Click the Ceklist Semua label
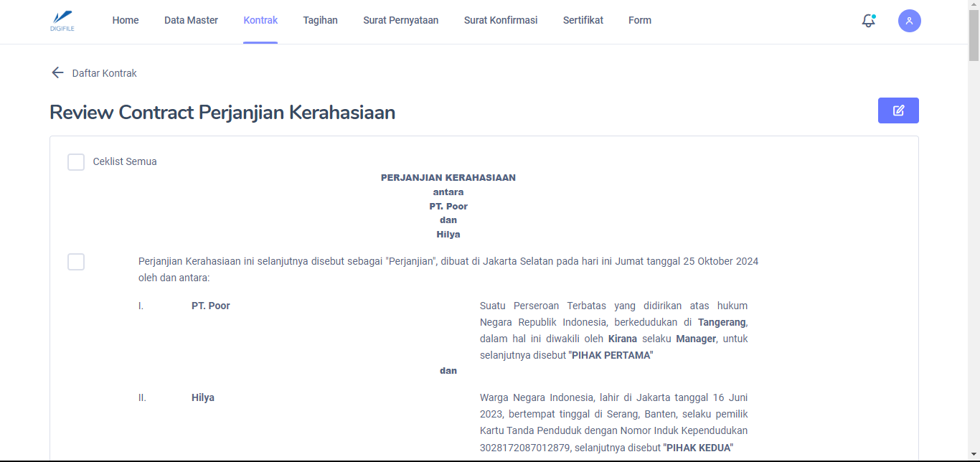 tap(125, 162)
